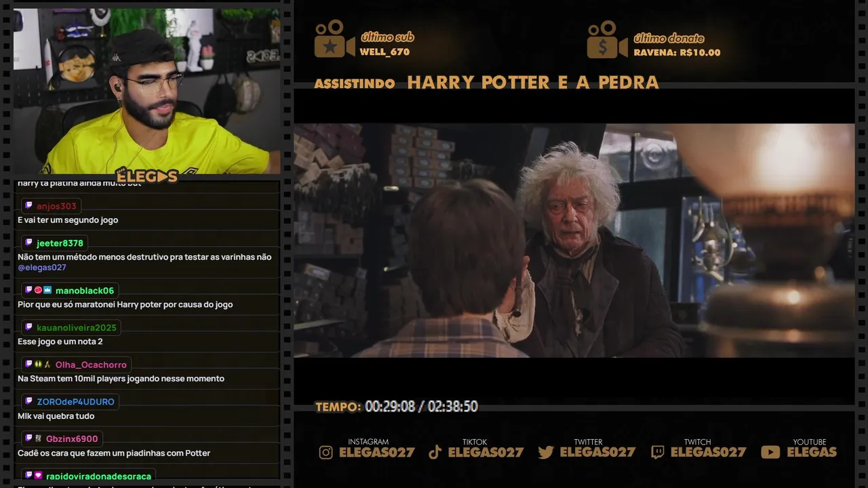The height and width of the screenshot is (488, 868).
Task: Click red round badge beside manoblack06
Action: (x=38, y=290)
